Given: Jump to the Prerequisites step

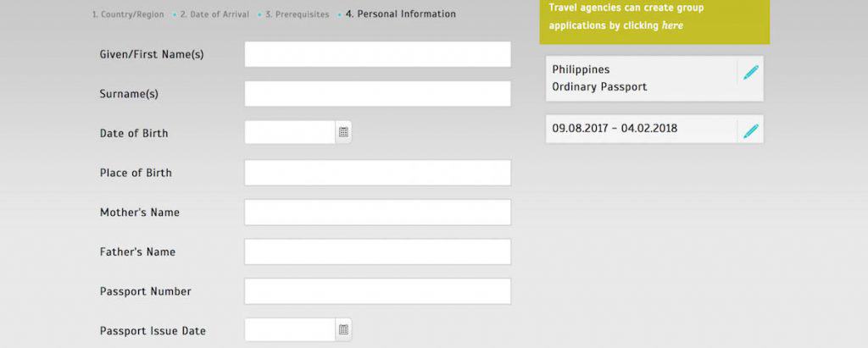Looking at the screenshot, I should pos(297,14).
